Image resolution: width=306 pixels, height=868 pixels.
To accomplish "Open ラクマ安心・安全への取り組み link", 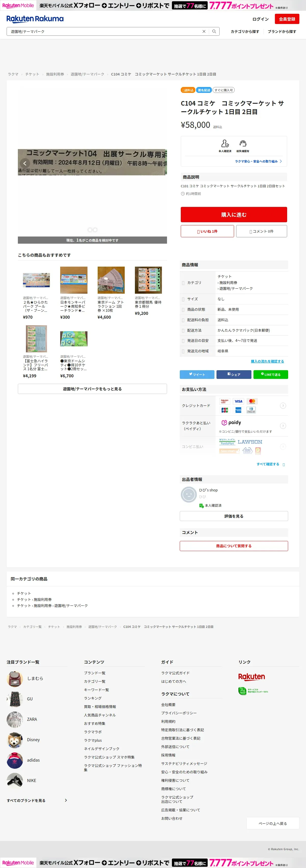I will [x=258, y=162].
